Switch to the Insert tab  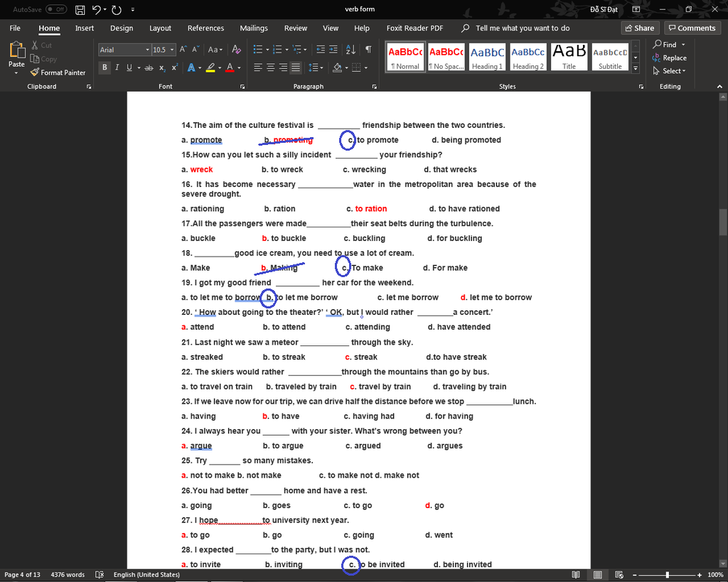[85, 28]
